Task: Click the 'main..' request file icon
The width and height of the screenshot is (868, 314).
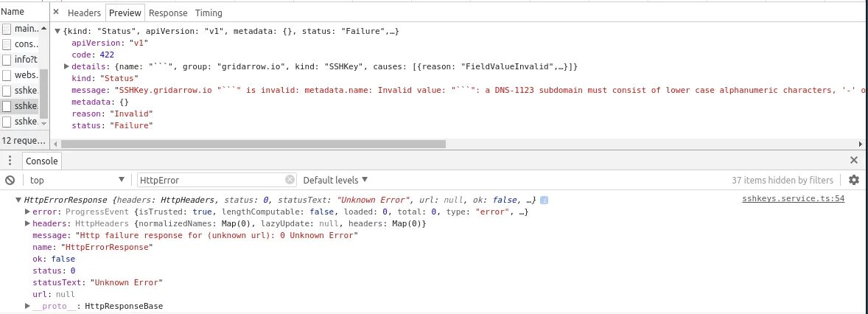Action: pyautogui.click(x=7, y=29)
